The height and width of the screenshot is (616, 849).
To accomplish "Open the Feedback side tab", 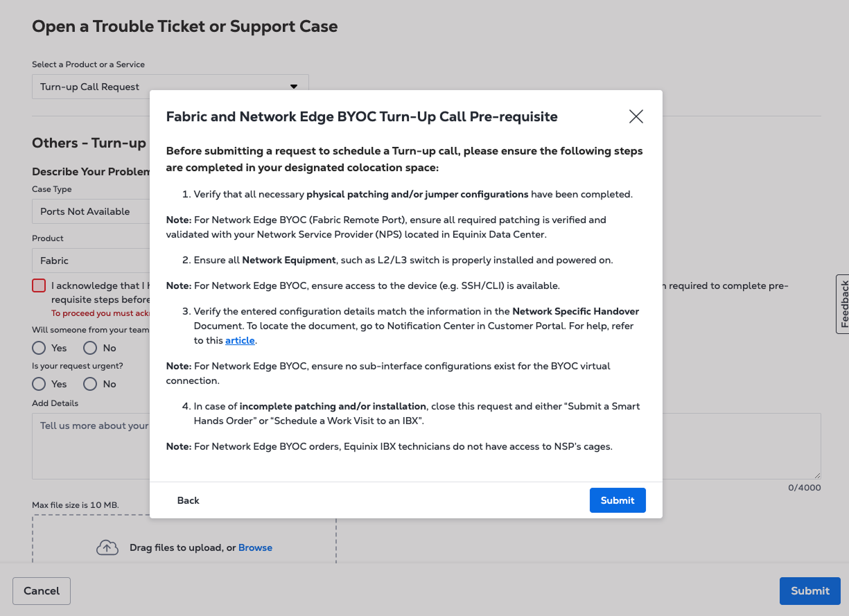I will pos(842,304).
